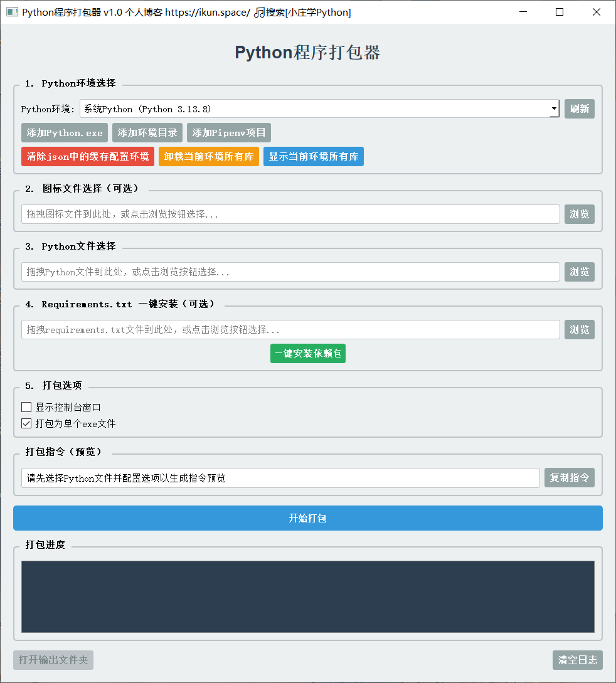This screenshot has width=616, height=683.
Task: Click 复制指令 to copy the command
Action: point(569,477)
